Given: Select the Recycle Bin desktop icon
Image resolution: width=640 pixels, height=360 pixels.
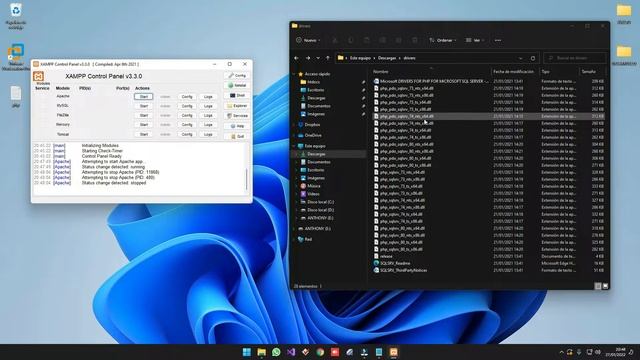Looking at the screenshot, I should pyautogui.click(x=16, y=16).
